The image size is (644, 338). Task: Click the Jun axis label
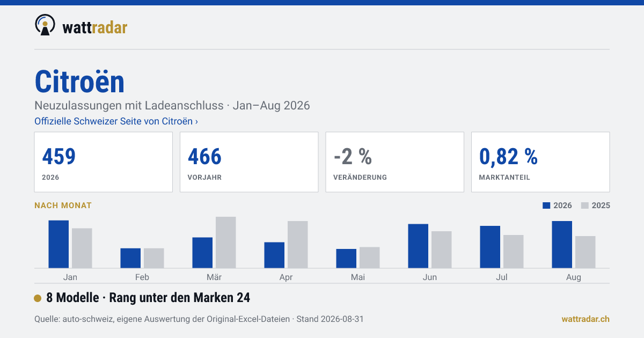pos(430,277)
